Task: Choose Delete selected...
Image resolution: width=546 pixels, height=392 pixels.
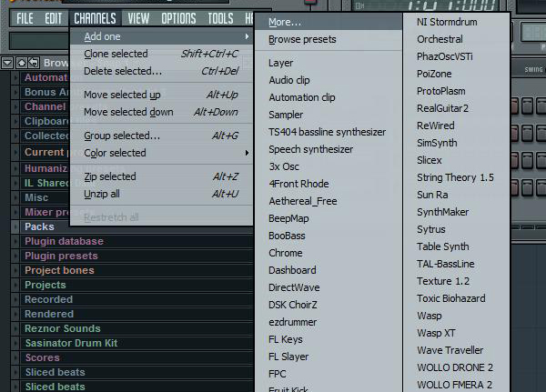Action: (162, 71)
